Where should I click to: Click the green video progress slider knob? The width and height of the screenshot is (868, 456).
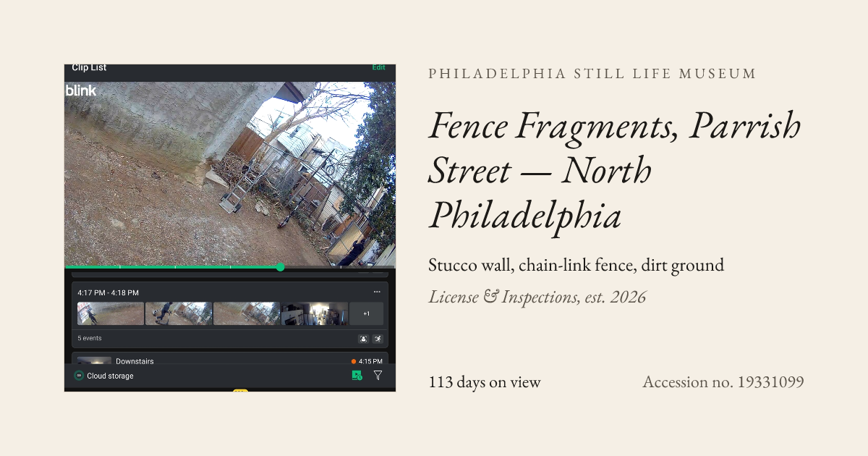pos(281,267)
